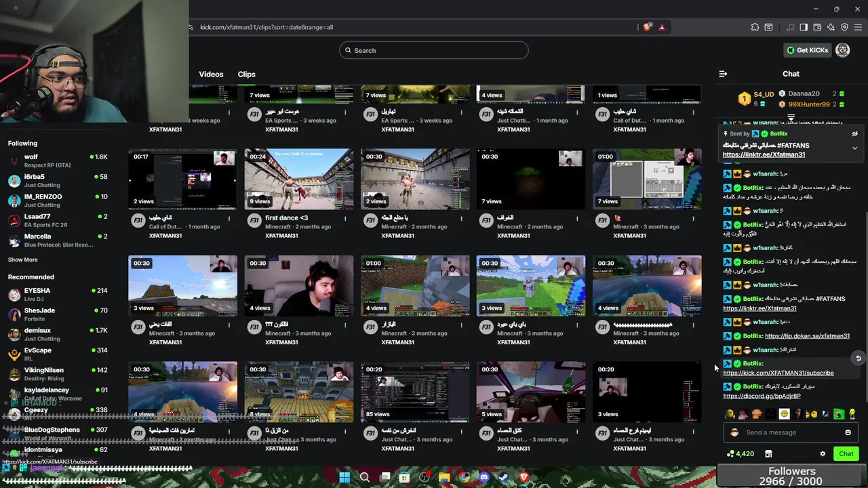Open followed channel i6rba5
This screenshot has height=488, width=868.
58,181
